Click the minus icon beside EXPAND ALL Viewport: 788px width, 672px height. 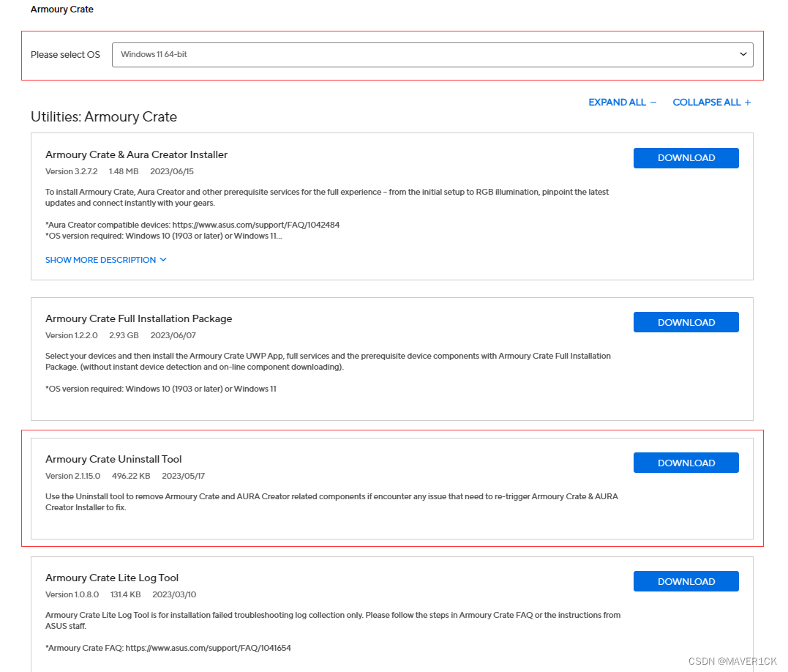pos(653,102)
